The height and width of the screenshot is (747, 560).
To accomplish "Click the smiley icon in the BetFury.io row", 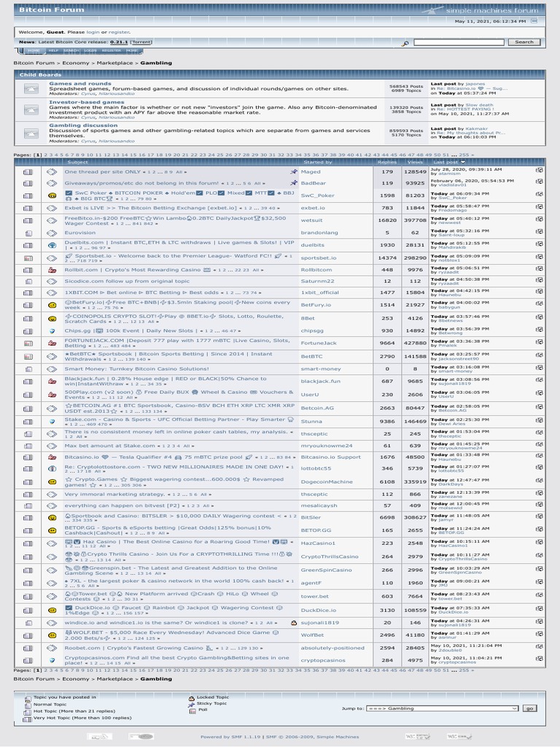I will [x=52, y=305].
